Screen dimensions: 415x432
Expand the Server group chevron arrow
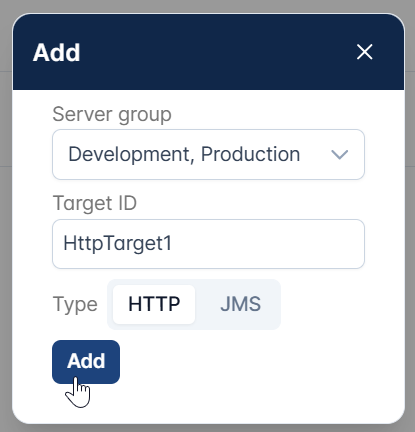tap(339, 154)
